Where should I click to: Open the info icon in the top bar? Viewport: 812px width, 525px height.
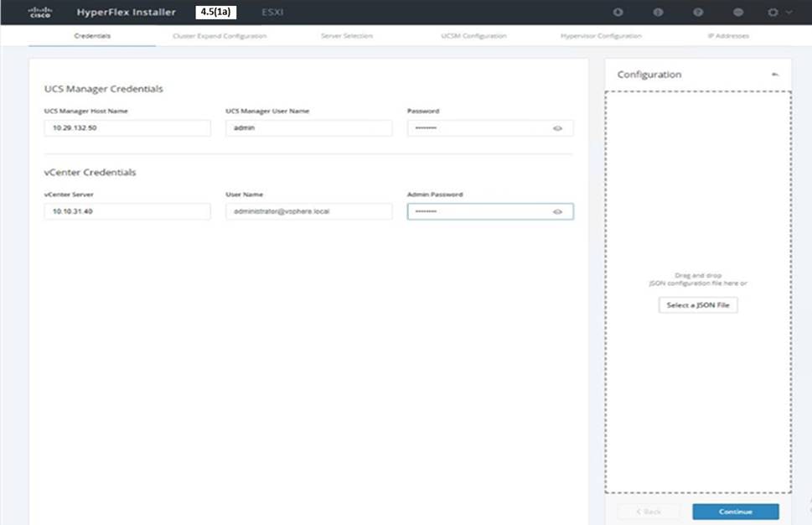658,12
